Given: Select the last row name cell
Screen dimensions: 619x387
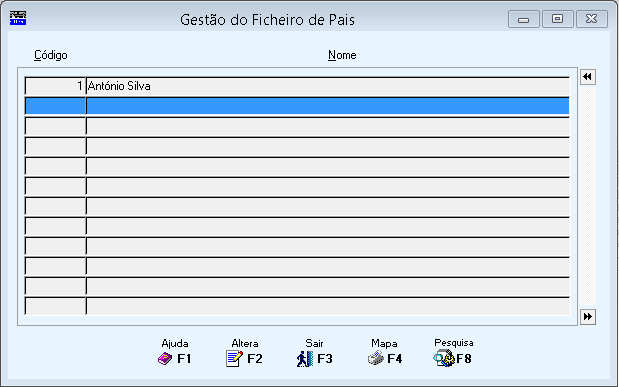Looking at the screenshot, I should [x=328, y=306].
